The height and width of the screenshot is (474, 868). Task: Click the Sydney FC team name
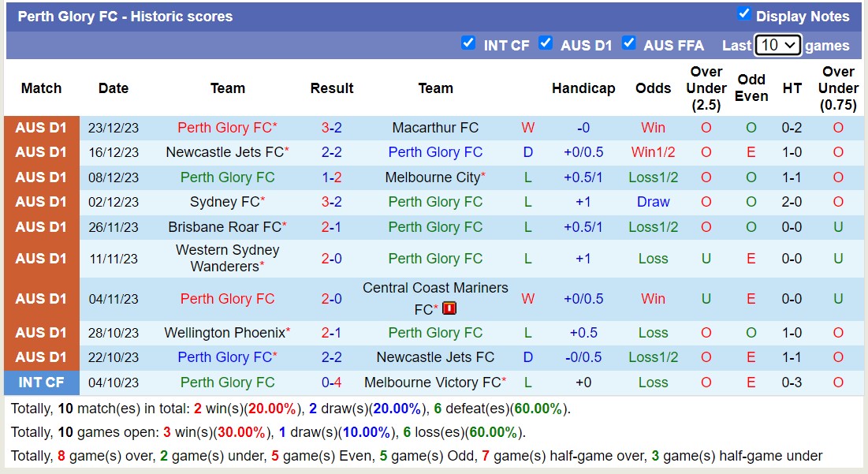click(227, 201)
